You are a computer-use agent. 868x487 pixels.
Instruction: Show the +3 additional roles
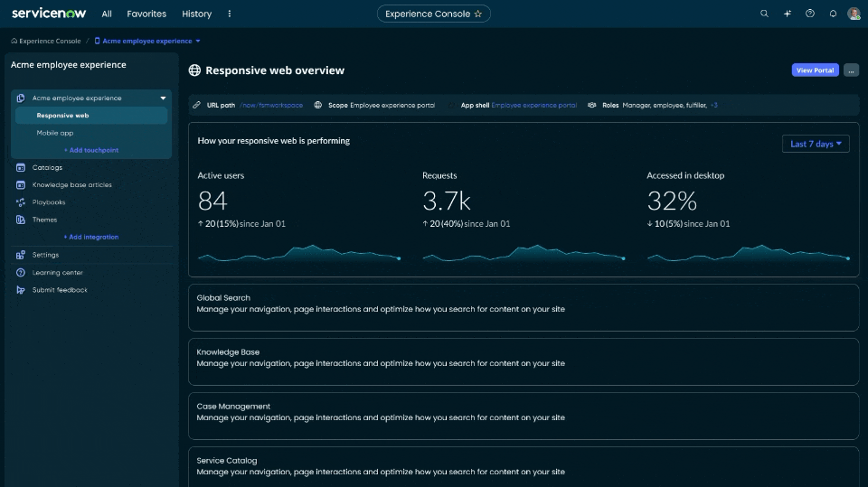714,105
